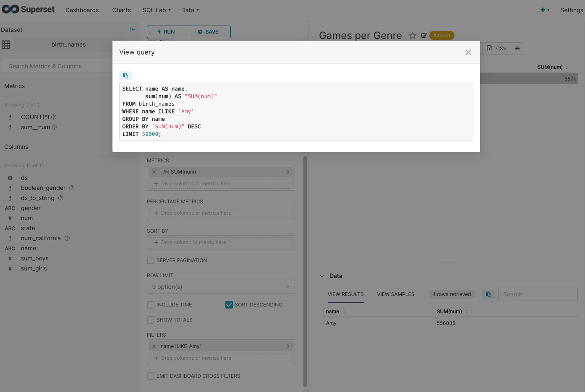Close the View query dialog

coord(468,52)
